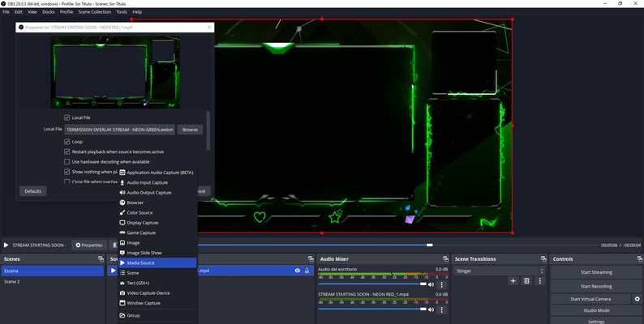Click the Properties dialog vertical scrollbar

coord(208,130)
